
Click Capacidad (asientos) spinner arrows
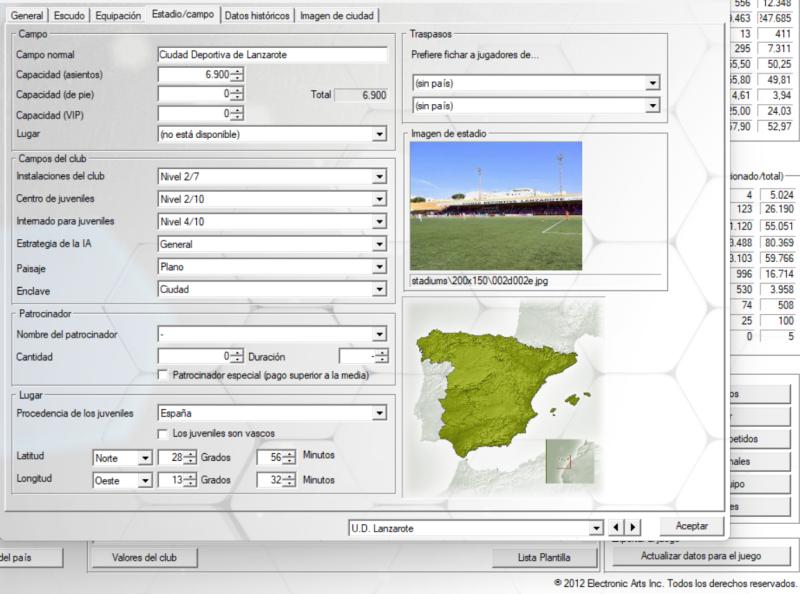click(x=237, y=75)
